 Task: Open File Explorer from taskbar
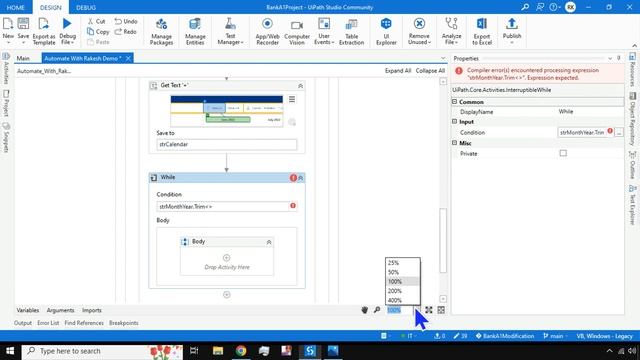[x=218, y=351]
